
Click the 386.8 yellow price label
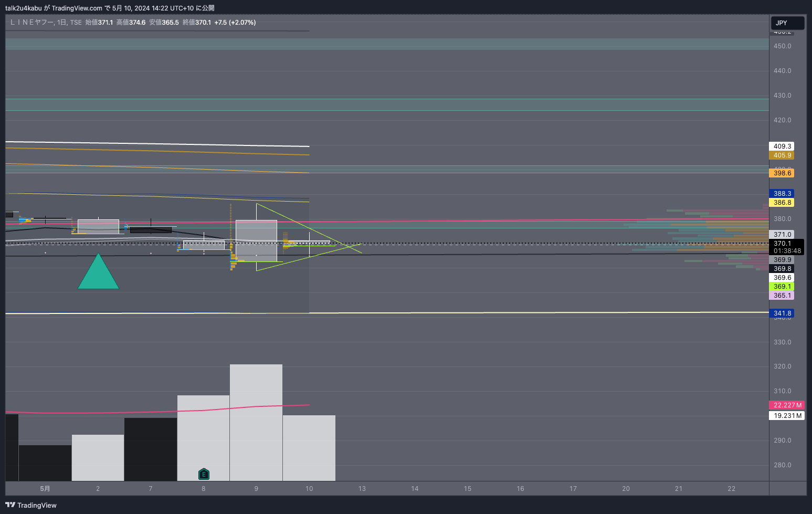coord(782,203)
